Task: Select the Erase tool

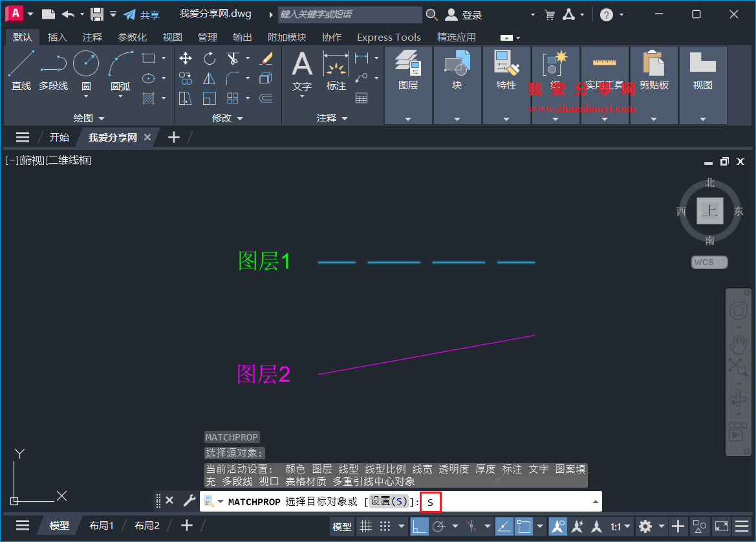Action: click(267, 58)
